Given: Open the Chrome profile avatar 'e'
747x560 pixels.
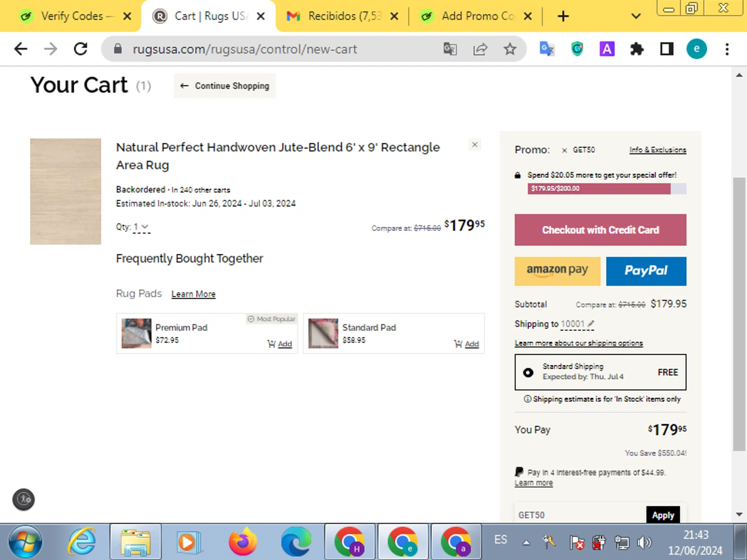Looking at the screenshot, I should click(x=696, y=49).
